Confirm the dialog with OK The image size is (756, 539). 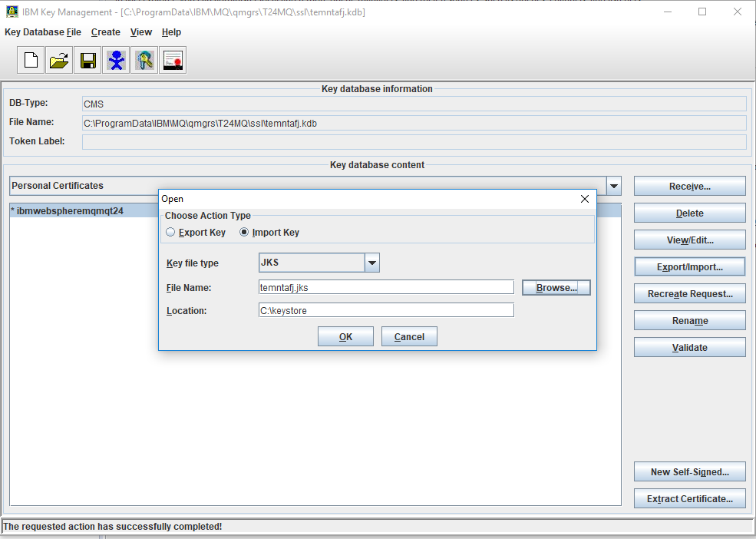click(x=345, y=336)
